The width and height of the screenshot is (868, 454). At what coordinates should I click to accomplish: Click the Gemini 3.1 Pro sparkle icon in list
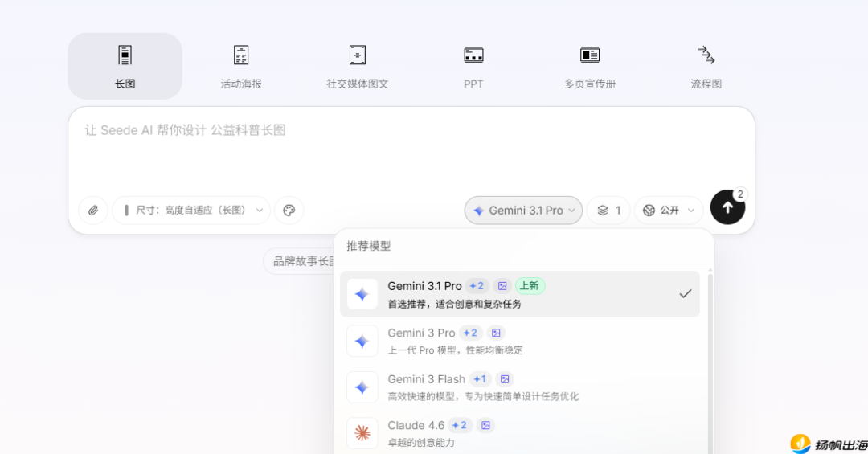coord(362,294)
